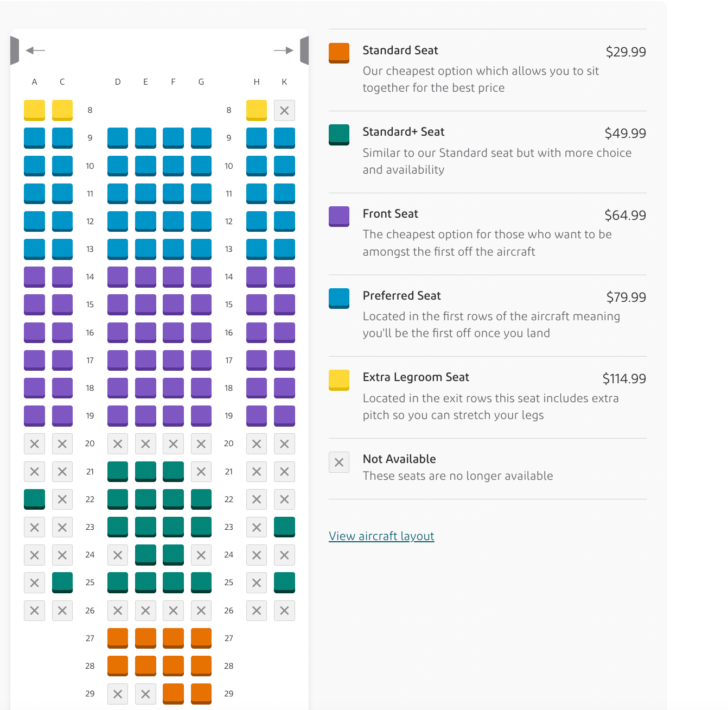This screenshot has height=710, width=728.
Task: Click the yellow Extra Legroom legend swatch
Action: tap(339, 380)
